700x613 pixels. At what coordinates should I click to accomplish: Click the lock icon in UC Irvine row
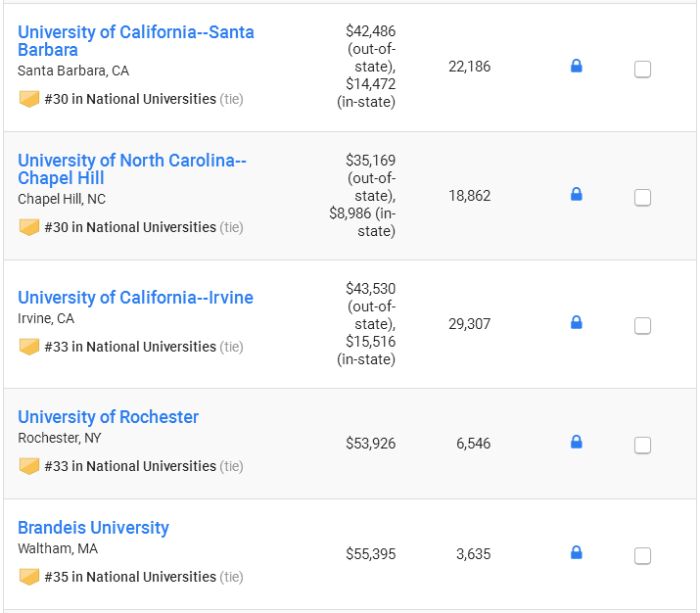[x=576, y=323]
